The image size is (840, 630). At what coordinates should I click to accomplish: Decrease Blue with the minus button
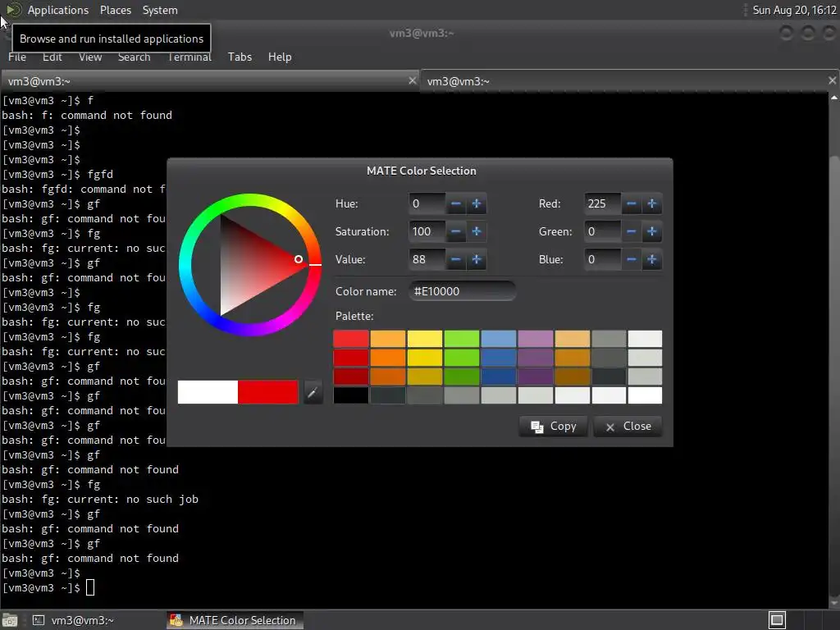pos(632,259)
